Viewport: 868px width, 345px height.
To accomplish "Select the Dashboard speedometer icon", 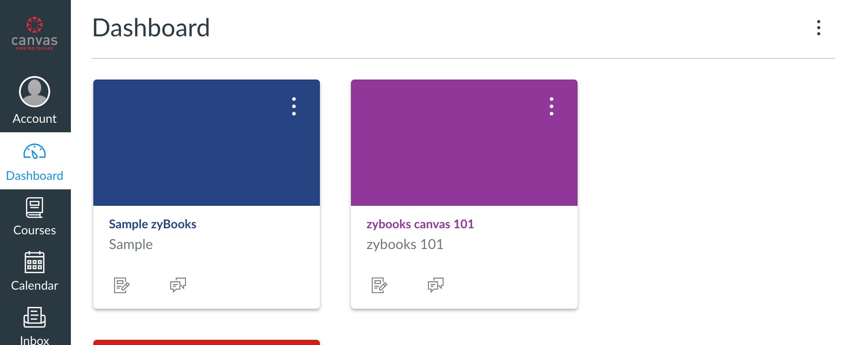I will click(x=35, y=152).
